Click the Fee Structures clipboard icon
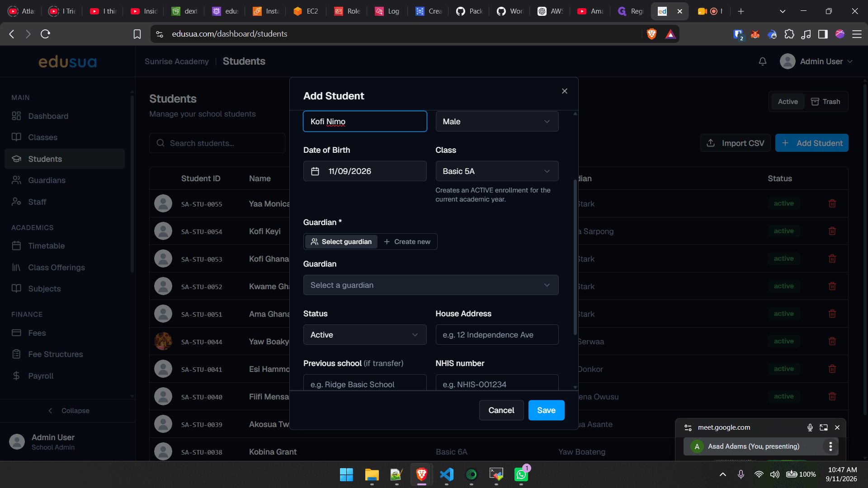 (x=16, y=354)
